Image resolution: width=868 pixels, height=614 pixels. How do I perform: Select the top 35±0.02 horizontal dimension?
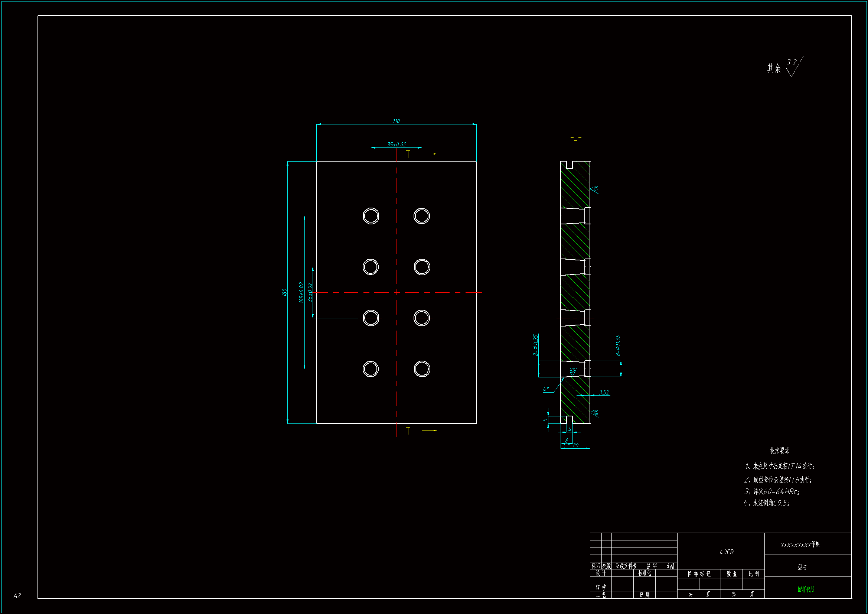396,144
